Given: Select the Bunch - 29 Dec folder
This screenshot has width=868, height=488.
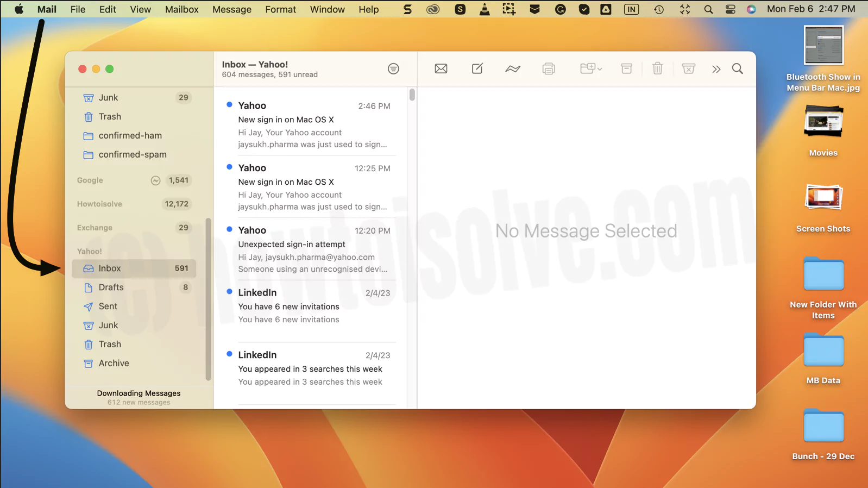Looking at the screenshot, I should [823, 435].
